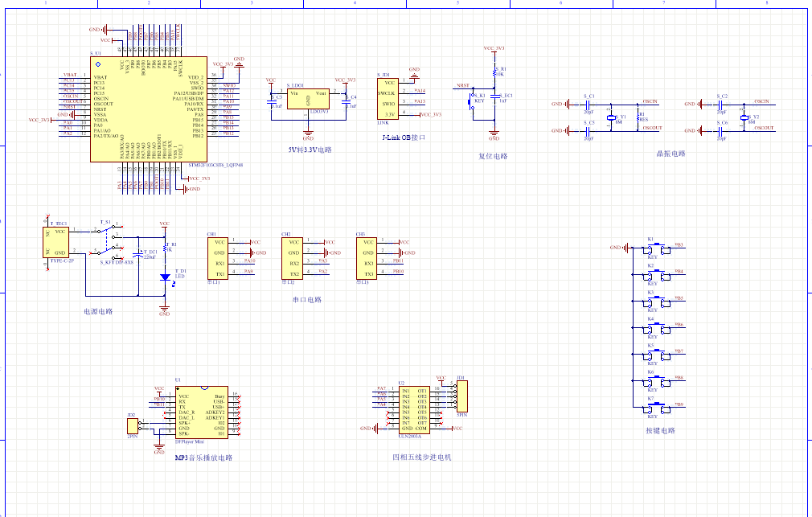Click the S_R1 10K pull-up resistor
Viewport: 812px width, 517px height.
point(494,72)
